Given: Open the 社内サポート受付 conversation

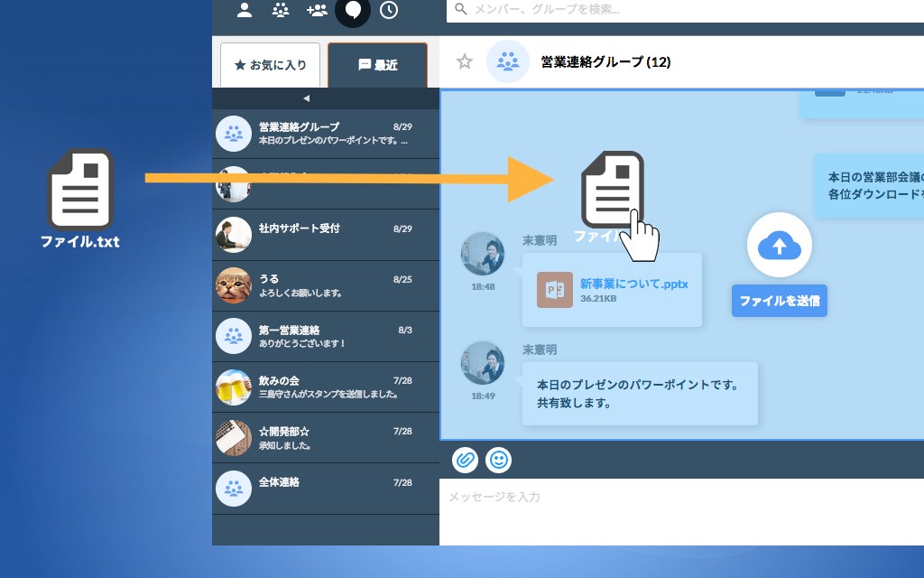Looking at the screenshot, I should pos(325,235).
